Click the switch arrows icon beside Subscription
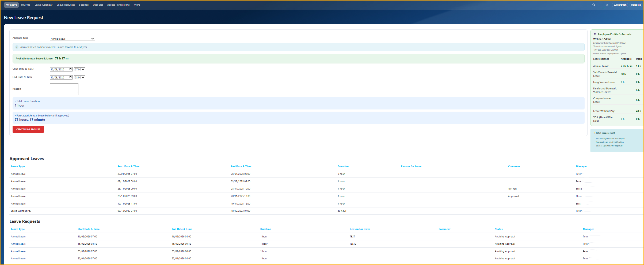 click(607, 5)
